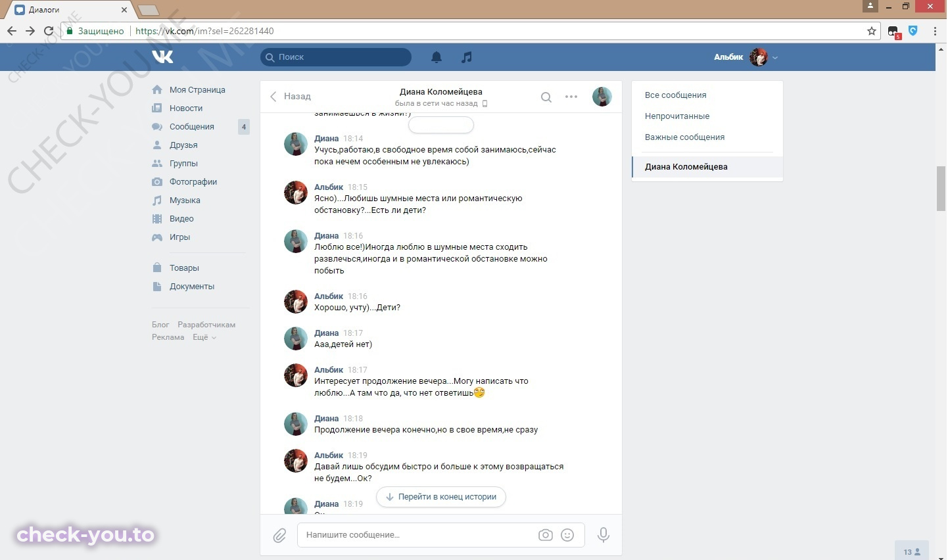Select the message 'Хорошо, учту)...Дети?'
This screenshot has width=948, height=560.
pyautogui.click(x=357, y=308)
